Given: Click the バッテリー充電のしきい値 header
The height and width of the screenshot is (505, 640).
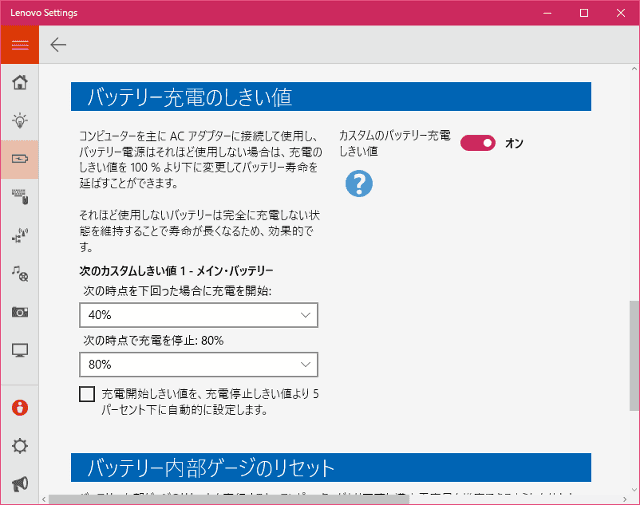Looking at the screenshot, I should coord(331,97).
